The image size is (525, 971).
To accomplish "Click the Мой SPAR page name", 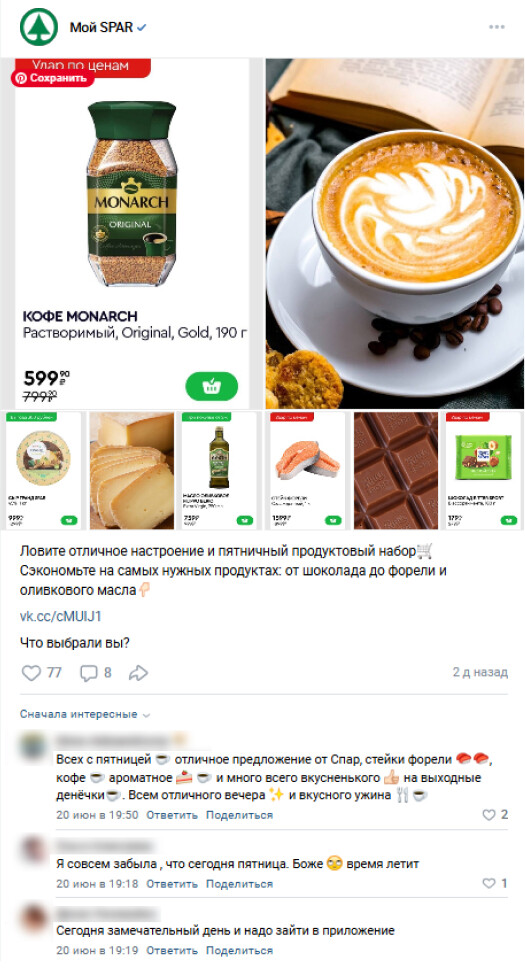I will click(101, 28).
